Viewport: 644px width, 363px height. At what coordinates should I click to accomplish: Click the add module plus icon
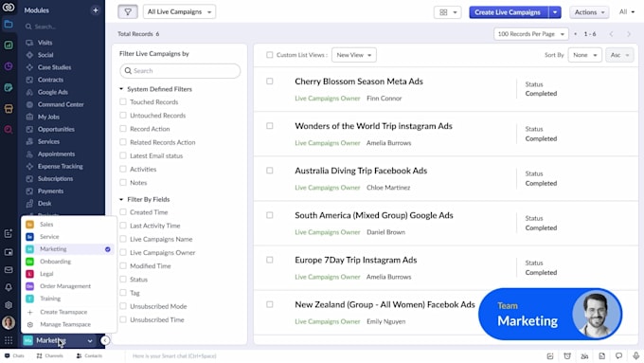tap(96, 10)
